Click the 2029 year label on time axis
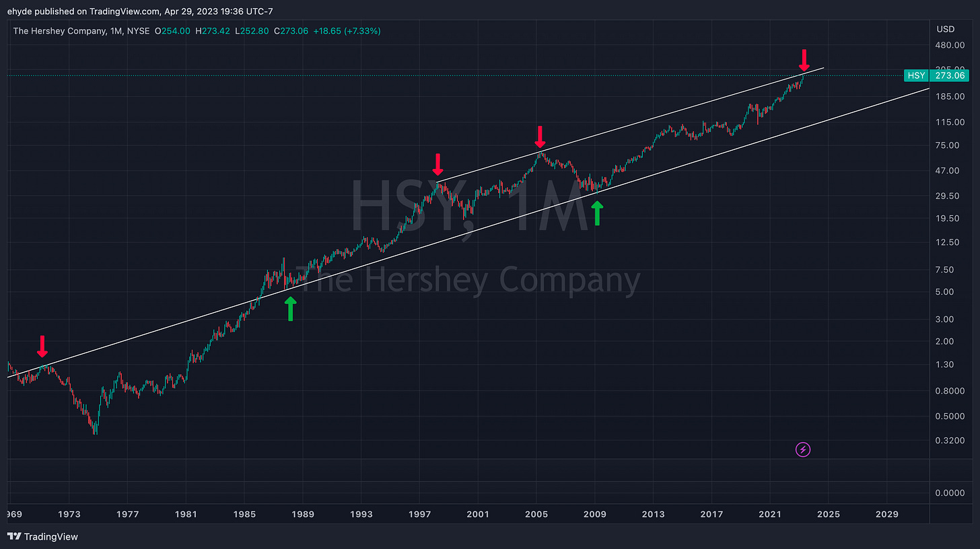The width and height of the screenshot is (980, 549). tap(886, 514)
